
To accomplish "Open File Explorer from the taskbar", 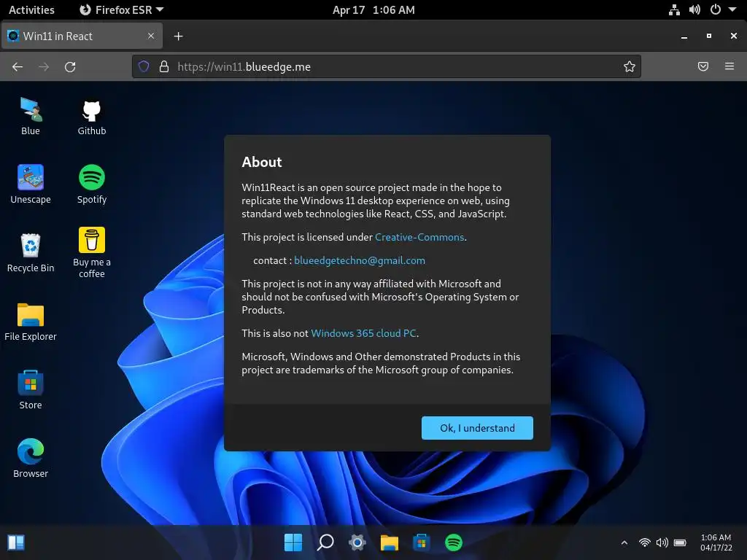I will tap(390, 542).
